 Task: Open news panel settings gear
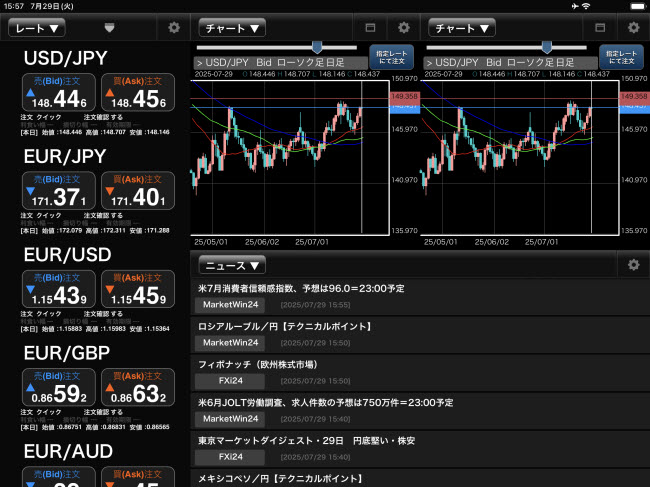[633, 265]
